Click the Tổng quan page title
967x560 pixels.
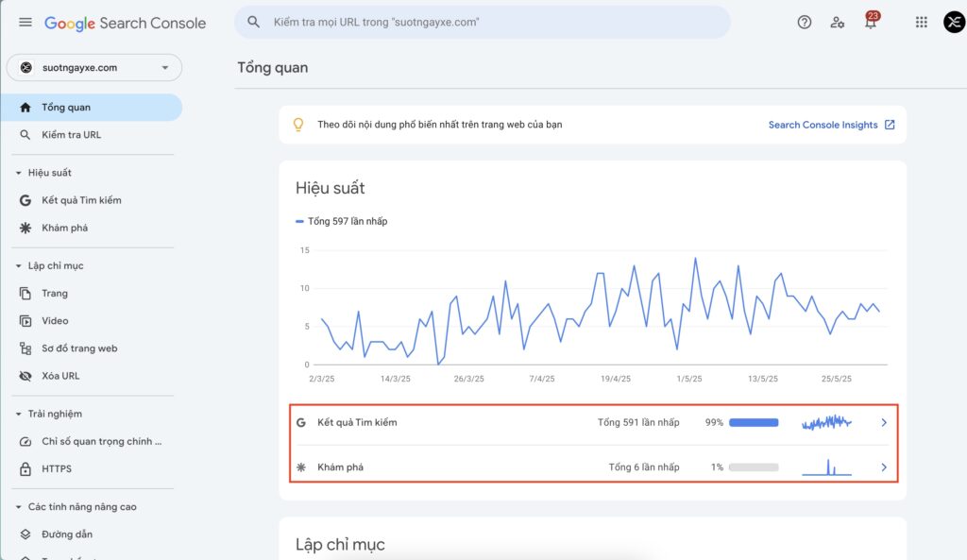[273, 68]
